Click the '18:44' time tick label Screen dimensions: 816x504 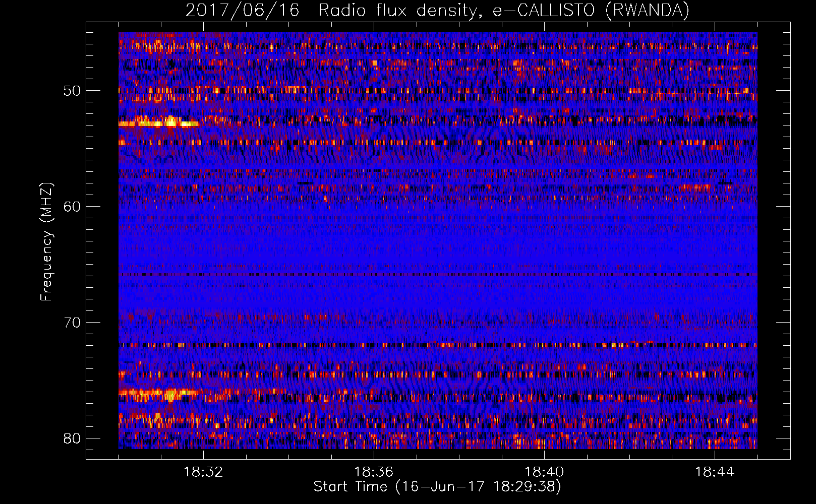715,472
